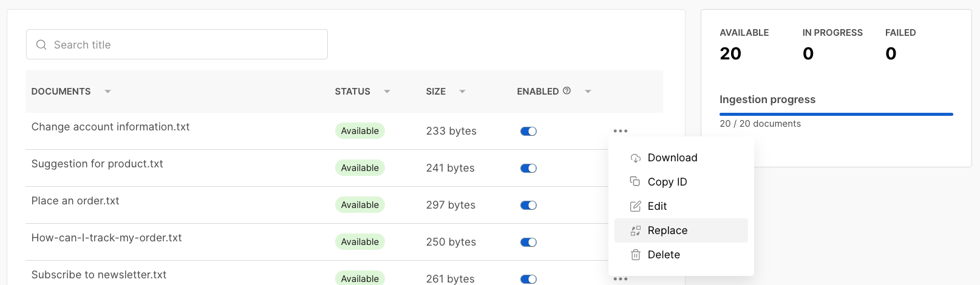Choose Copy ID menu option
Screen dimensions: 980x285
[x=667, y=182]
